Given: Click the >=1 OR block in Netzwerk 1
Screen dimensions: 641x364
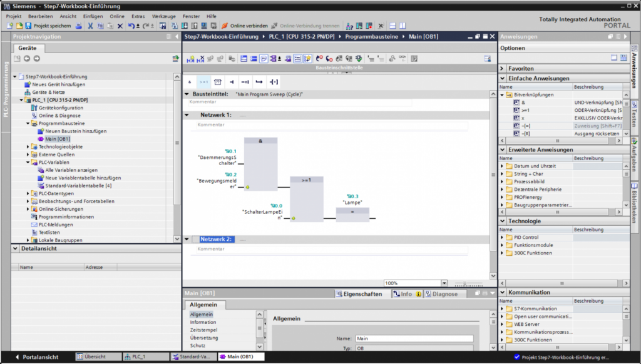Looking at the screenshot, I should click(x=307, y=199).
